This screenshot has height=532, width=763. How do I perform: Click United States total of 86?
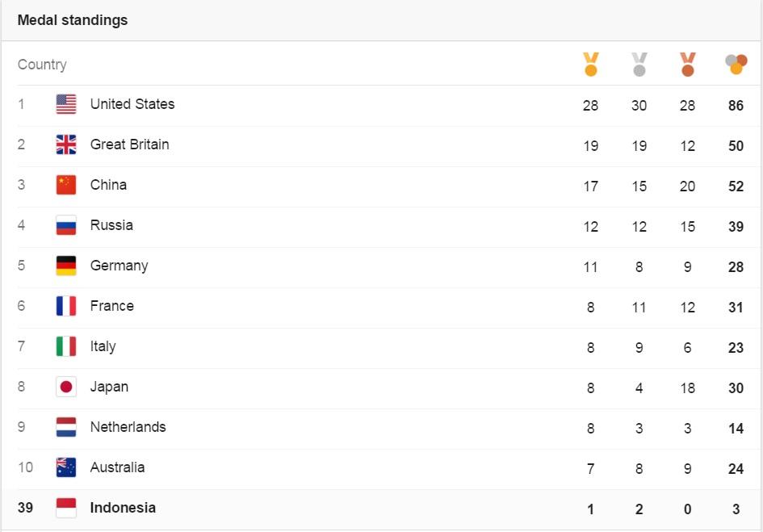pos(736,105)
